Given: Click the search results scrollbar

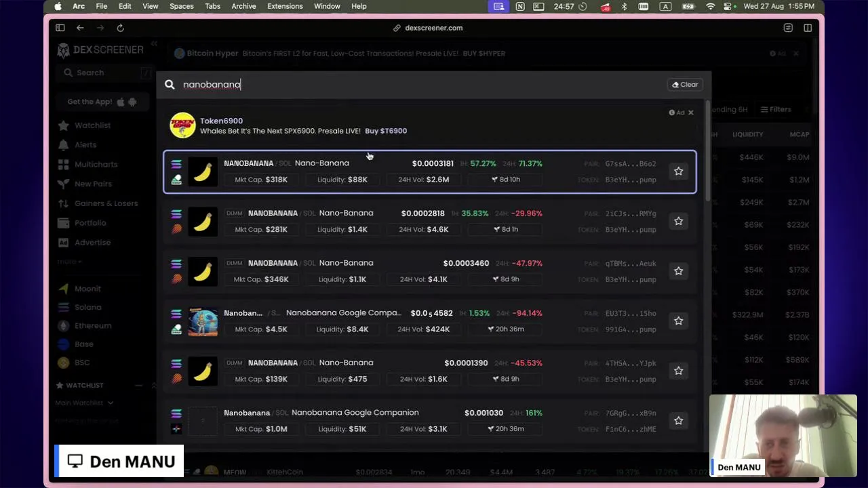Looking at the screenshot, I should [x=708, y=152].
